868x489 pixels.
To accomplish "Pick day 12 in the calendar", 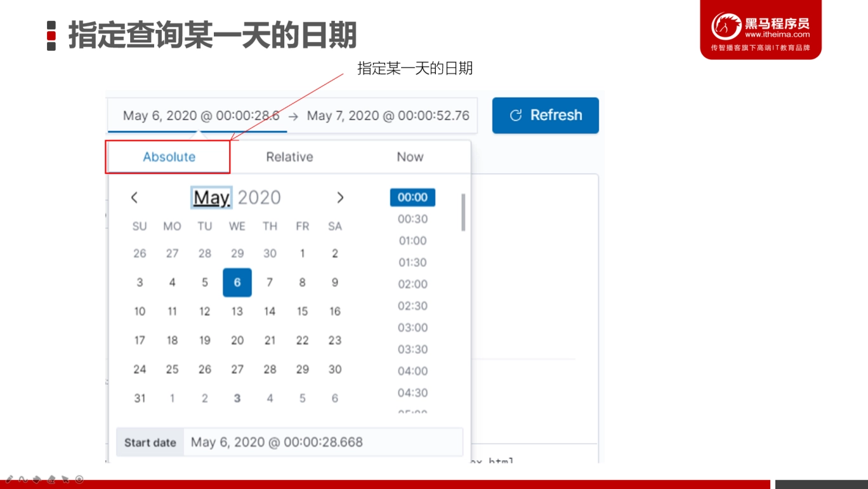I will [x=205, y=311].
